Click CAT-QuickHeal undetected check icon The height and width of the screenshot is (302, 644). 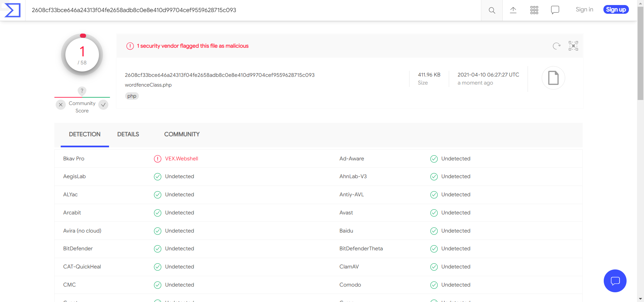tap(158, 267)
